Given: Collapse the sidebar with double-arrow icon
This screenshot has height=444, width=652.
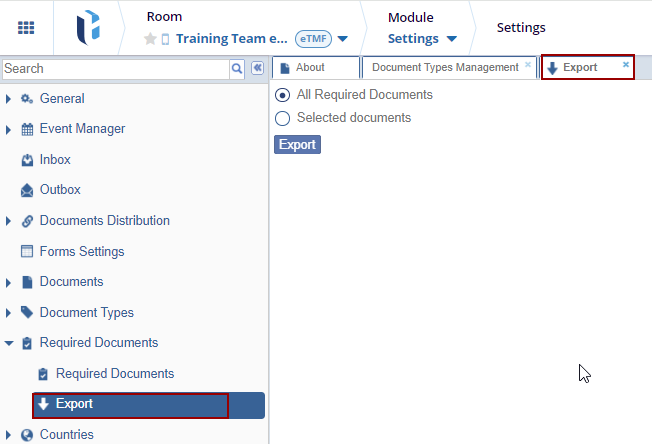Looking at the screenshot, I should coord(257,68).
